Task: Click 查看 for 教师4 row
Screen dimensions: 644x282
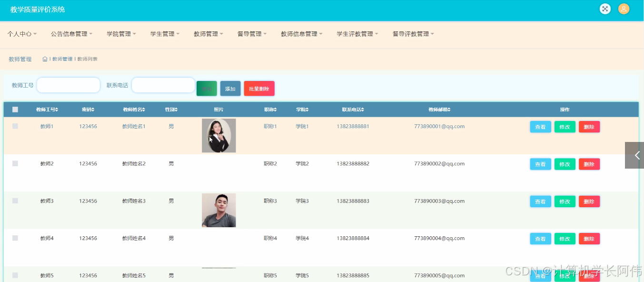Action: (x=541, y=239)
